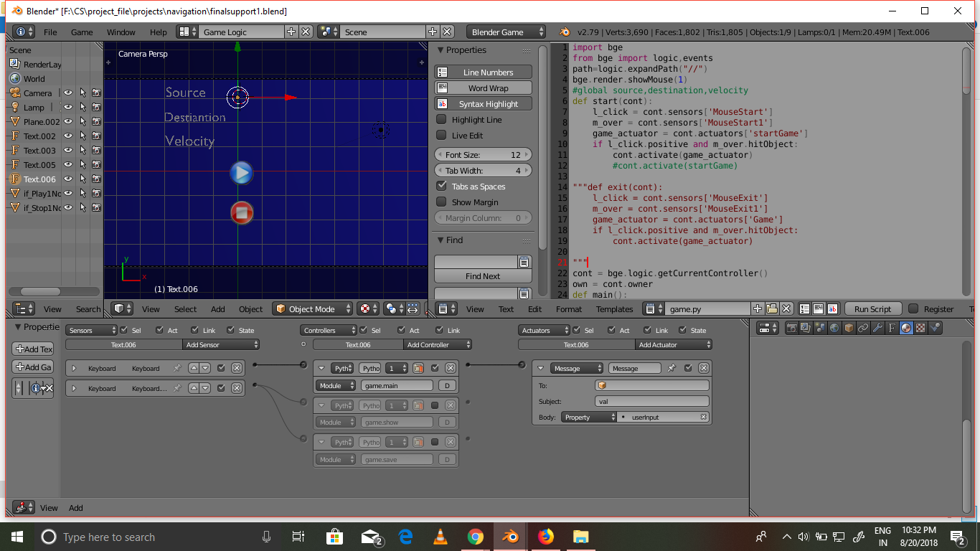Screen dimensions: 980x551
Task: Toggle Text.006 visibility eye in outliner
Action: (68, 179)
